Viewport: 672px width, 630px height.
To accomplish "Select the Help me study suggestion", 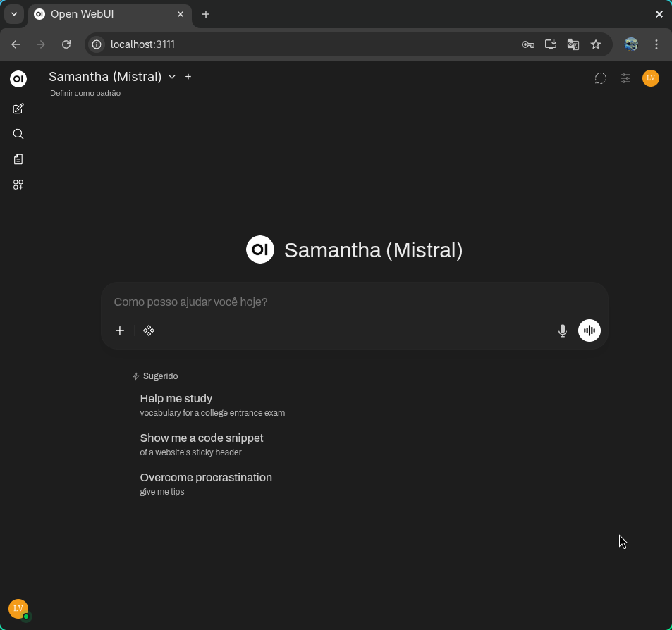I will point(176,398).
